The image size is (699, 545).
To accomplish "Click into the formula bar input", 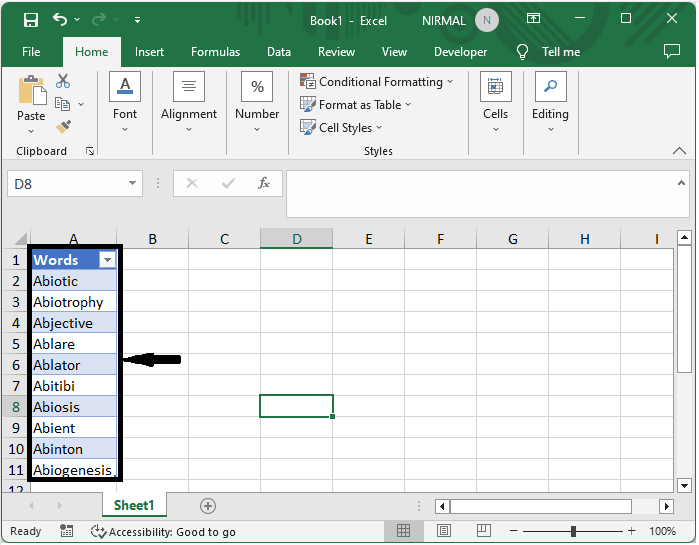I will coord(481,194).
